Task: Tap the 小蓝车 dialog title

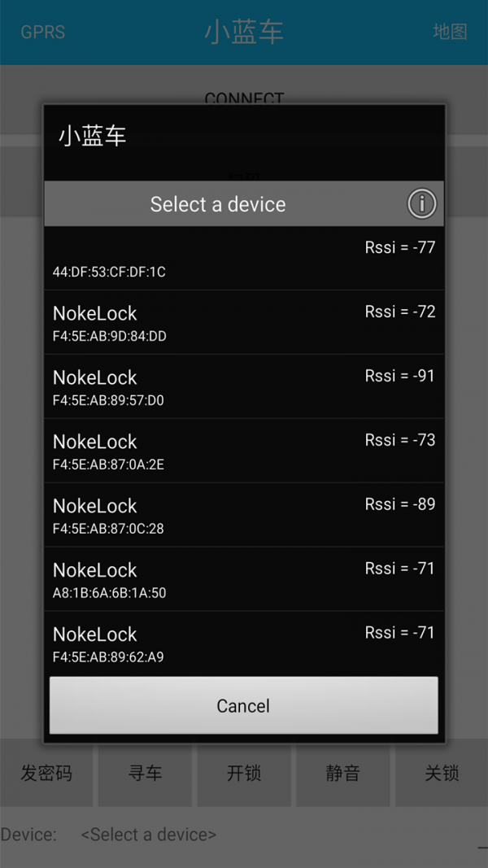Action: 93,137
